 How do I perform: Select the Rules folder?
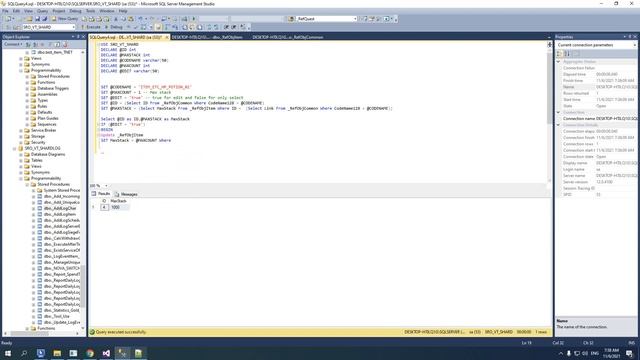[x=42, y=106]
